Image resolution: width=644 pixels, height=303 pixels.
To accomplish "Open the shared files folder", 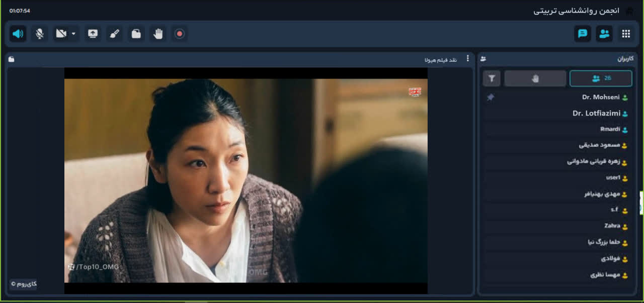I will [136, 34].
